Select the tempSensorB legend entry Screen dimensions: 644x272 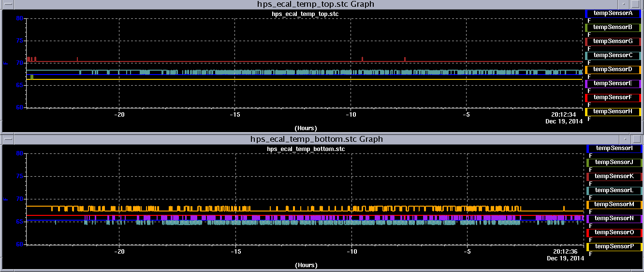coord(613,28)
